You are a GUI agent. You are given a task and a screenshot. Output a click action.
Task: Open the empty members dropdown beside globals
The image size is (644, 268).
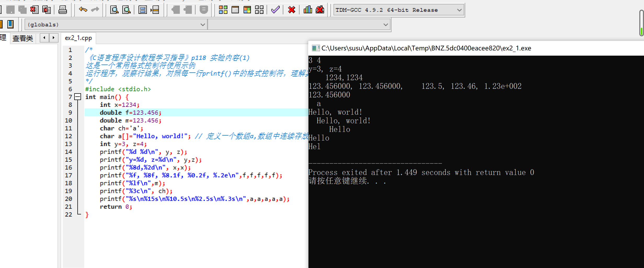coord(299,25)
